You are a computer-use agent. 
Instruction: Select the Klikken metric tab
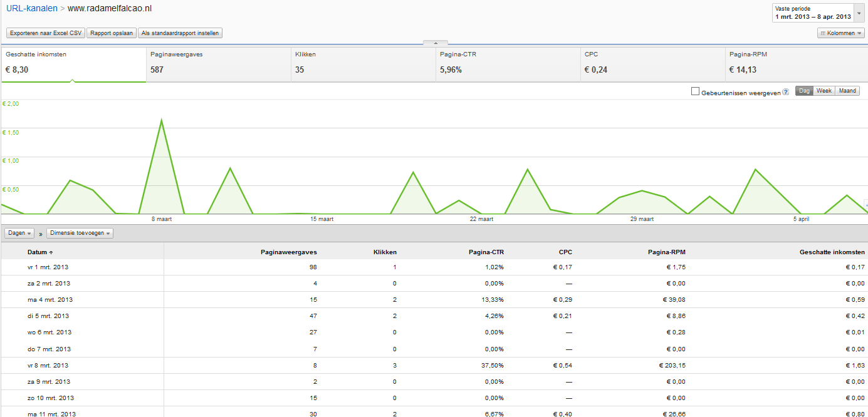[363, 64]
